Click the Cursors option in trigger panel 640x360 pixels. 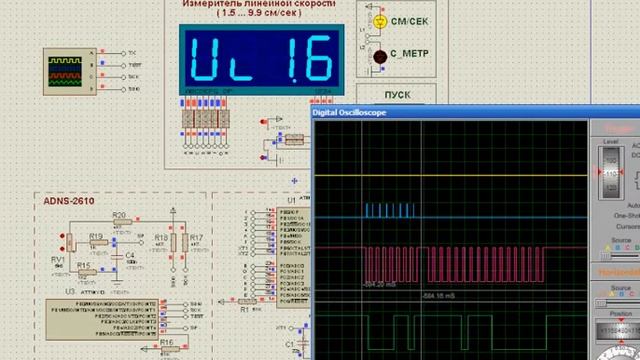point(628,226)
